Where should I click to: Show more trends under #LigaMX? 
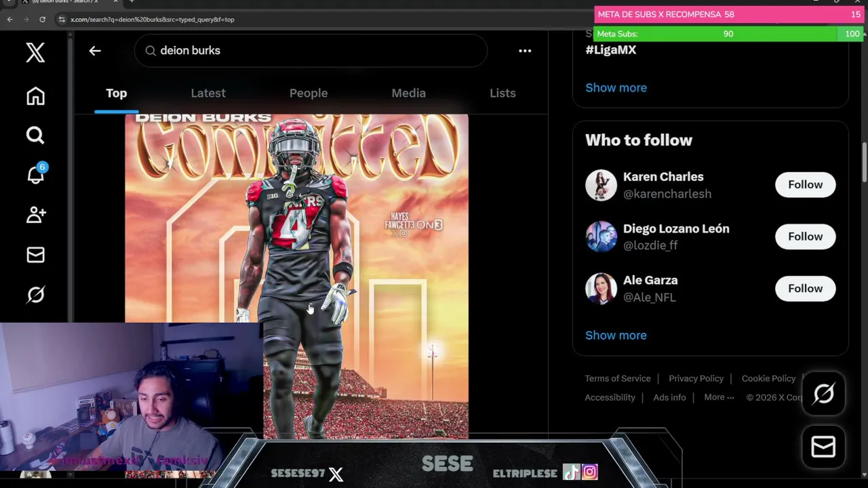click(616, 87)
